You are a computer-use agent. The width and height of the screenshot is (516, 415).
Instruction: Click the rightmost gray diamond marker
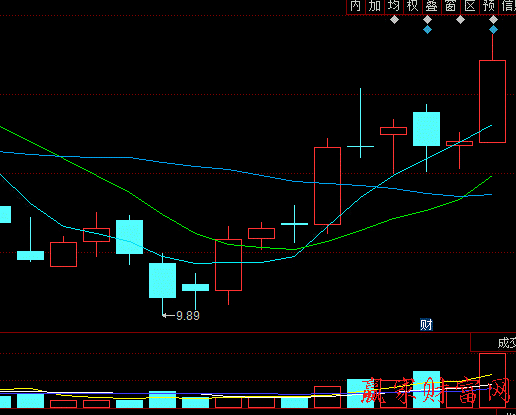pos(493,20)
